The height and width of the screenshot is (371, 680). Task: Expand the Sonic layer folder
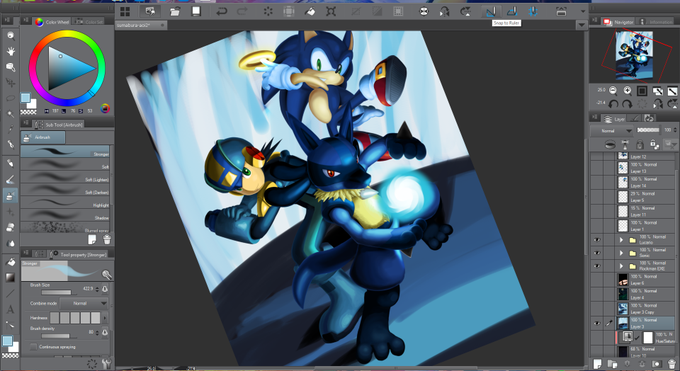tap(621, 253)
